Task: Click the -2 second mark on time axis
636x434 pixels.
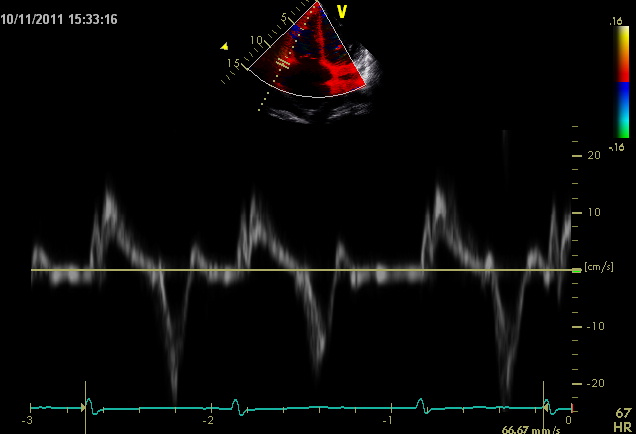Action: click(207, 421)
